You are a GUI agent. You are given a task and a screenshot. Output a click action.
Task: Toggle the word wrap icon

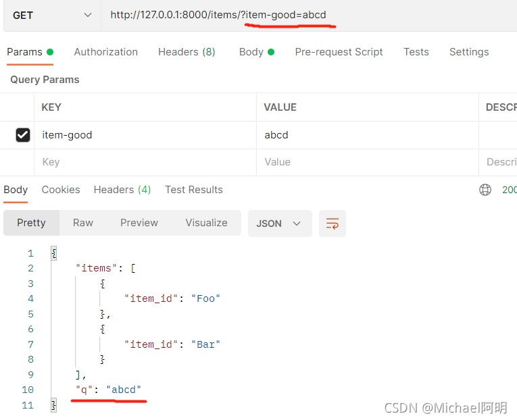click(333, 224)
